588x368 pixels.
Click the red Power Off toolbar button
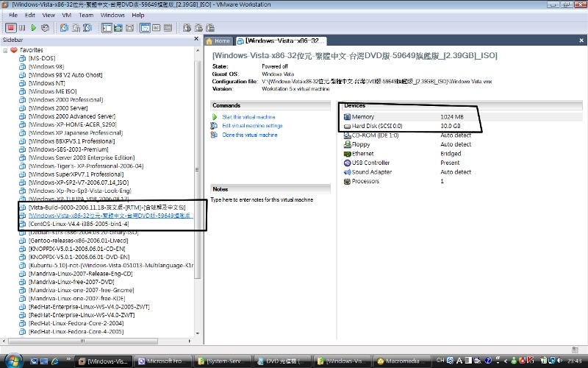11,28
